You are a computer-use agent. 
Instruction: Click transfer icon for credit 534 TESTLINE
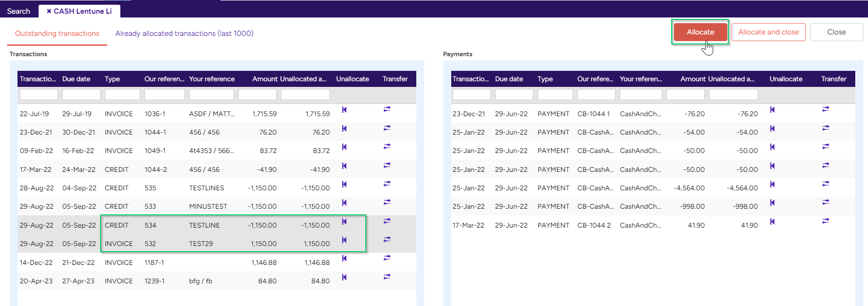387,221
